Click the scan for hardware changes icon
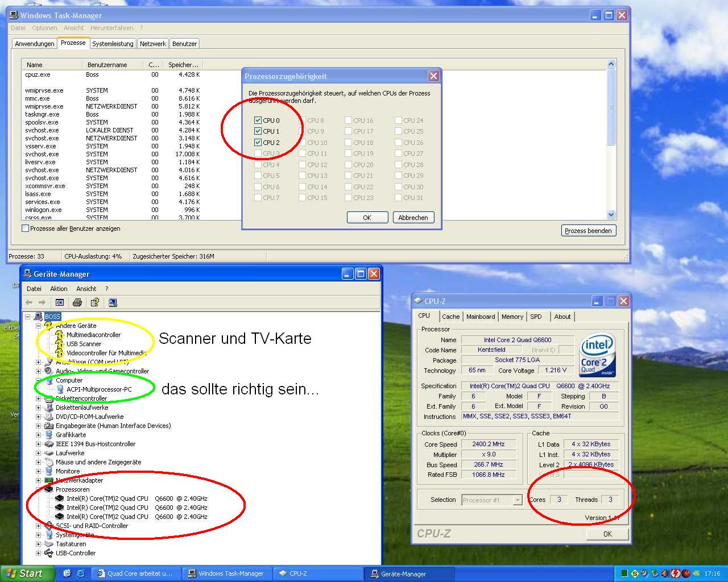The image size is (728, 582). (113, 302)
